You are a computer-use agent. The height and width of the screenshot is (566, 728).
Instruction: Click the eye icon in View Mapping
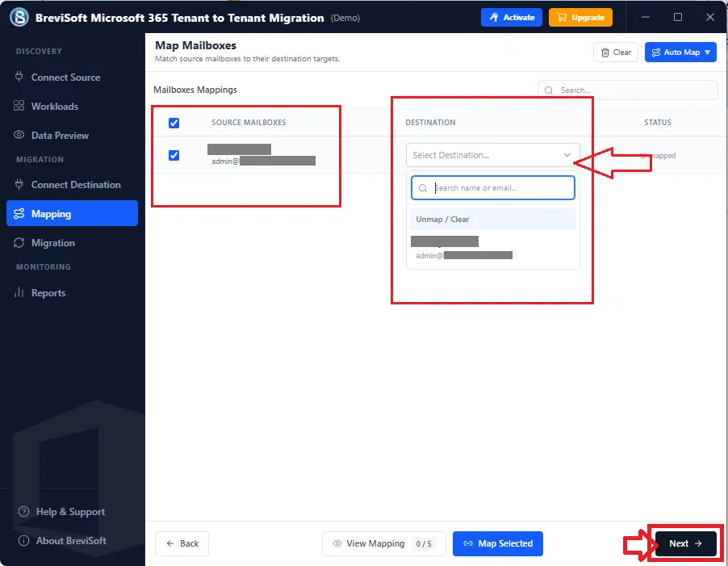337,543
